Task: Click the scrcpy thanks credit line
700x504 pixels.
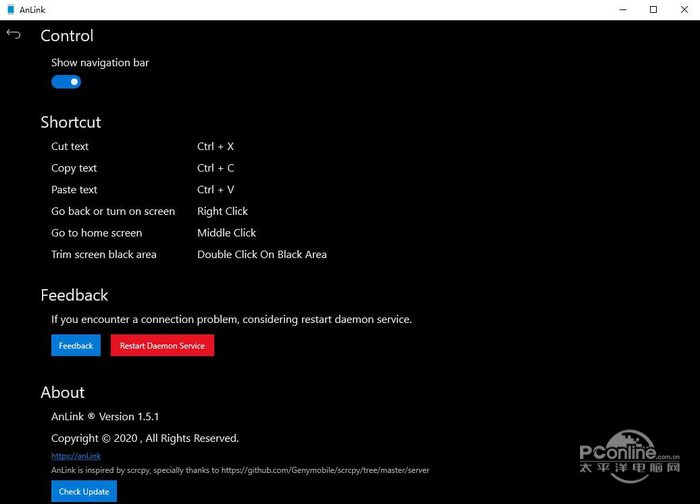Action: 240,470
